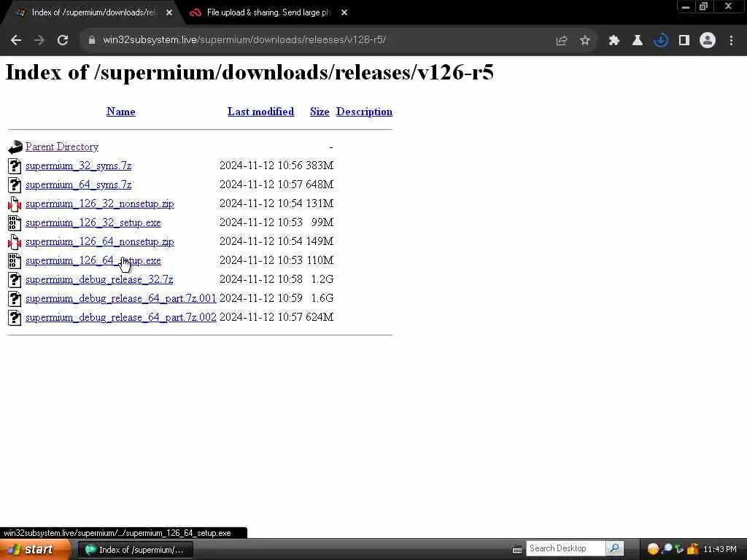Viewport: 747px width, 560px height.
Task: Click the binary icon for supermium_126_32_setup.exe
Action: click(x=15, y=223)
